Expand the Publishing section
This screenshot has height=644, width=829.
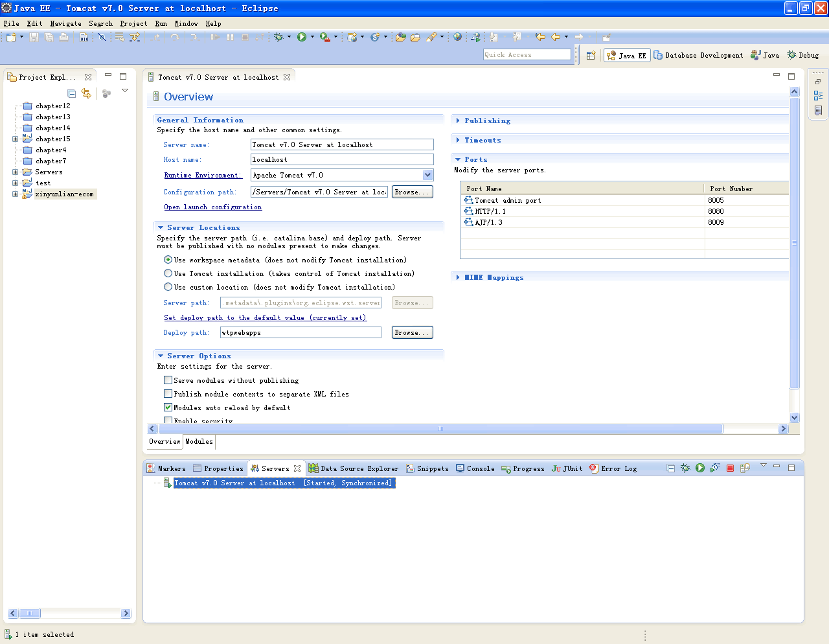458,121
